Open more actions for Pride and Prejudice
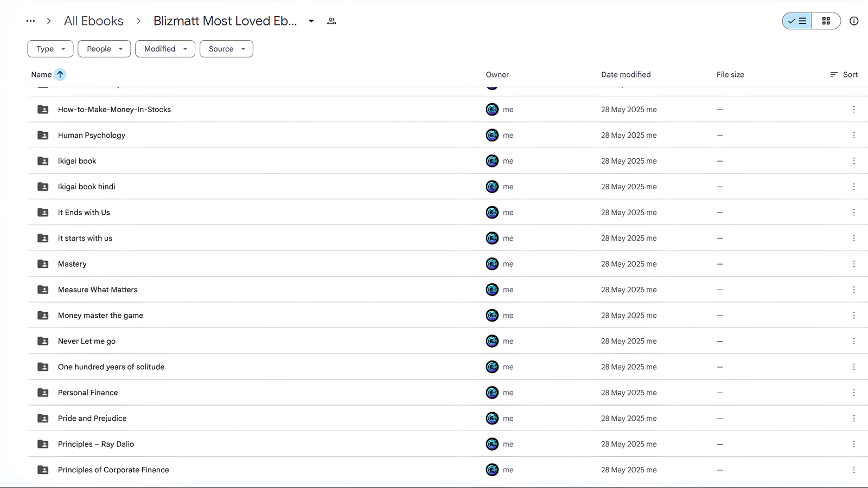868x488 pixels. tap(854, 419)
